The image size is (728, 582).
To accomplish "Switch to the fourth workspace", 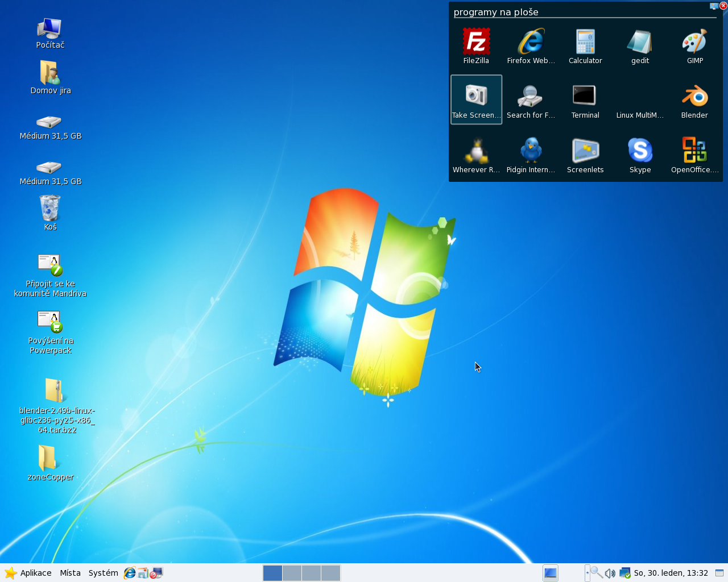I will (x=330, y=573).
